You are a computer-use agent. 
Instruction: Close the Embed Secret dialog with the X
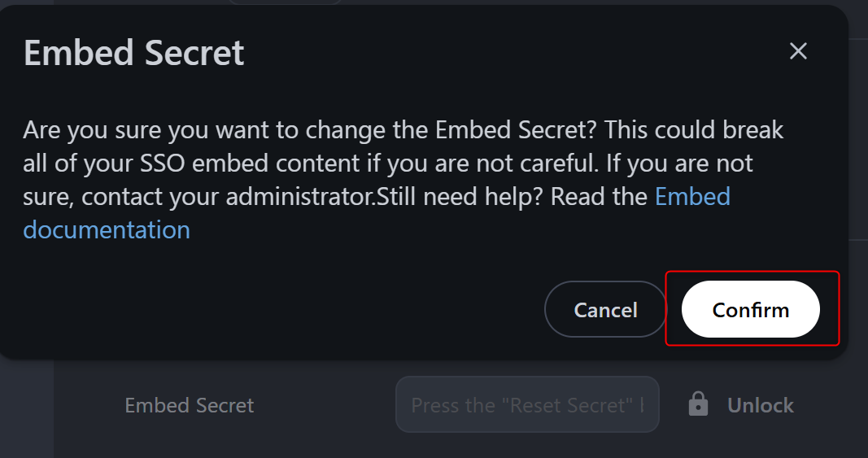pos(798,51)
